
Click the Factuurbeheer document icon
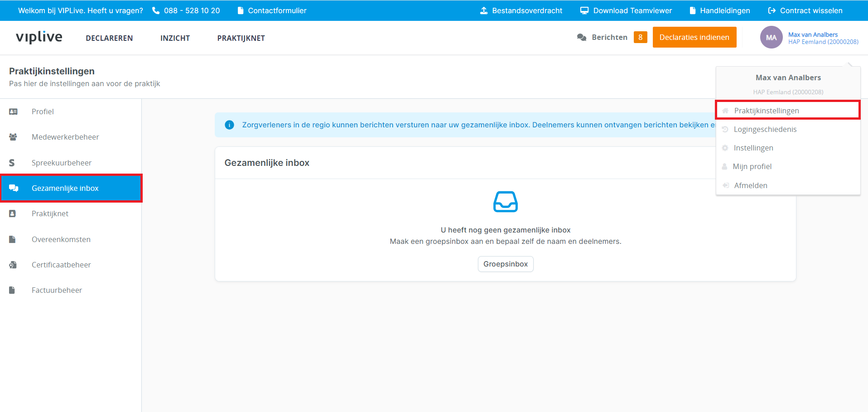12,290
